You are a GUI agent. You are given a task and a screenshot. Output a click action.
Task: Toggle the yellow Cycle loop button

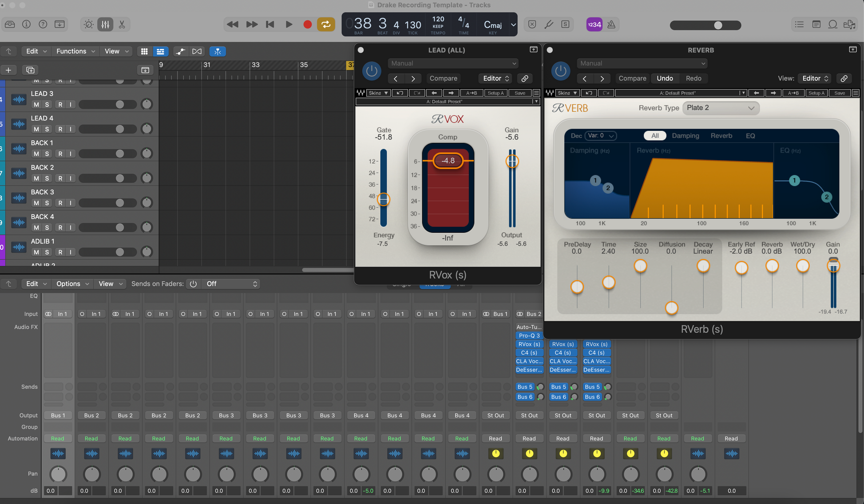coord(326,24)
